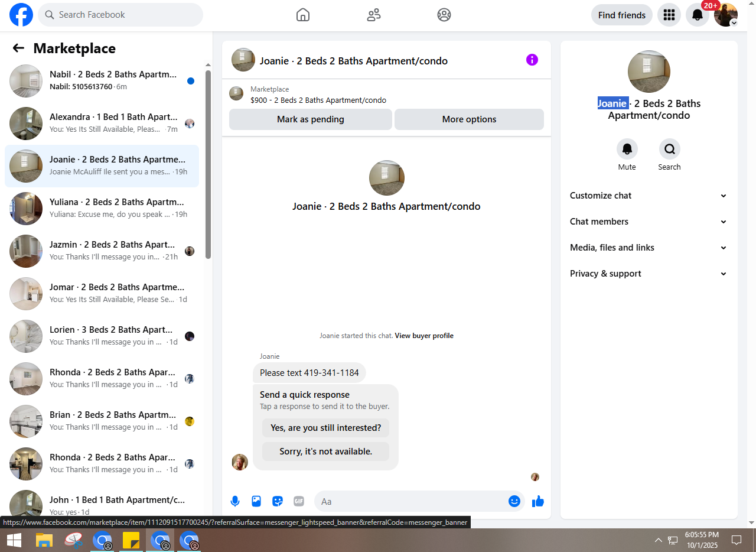Image resolution: width=756 pixels, height=552 pixels.
Task: Send 'Yes, are you still interested?' reply
Action: 325,428
